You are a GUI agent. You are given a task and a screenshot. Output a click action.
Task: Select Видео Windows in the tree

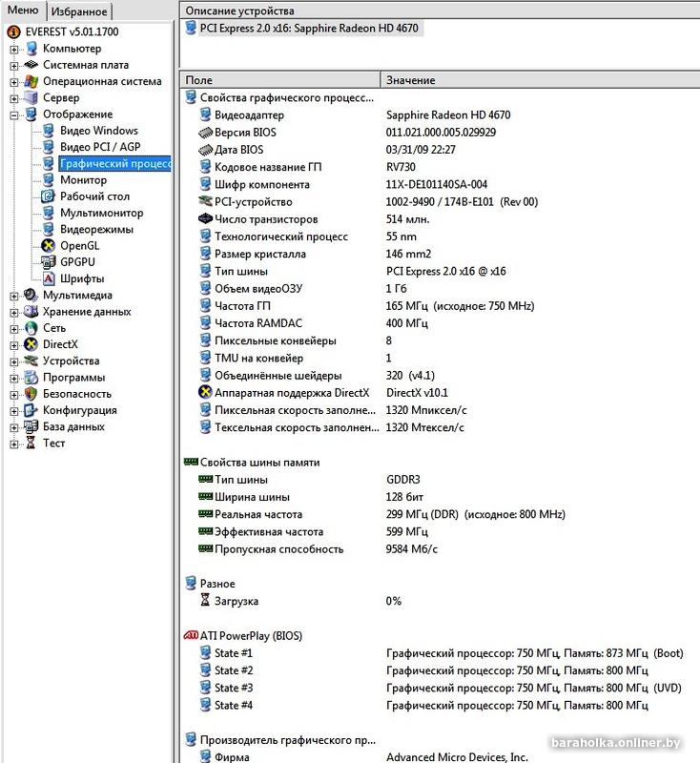99,131
